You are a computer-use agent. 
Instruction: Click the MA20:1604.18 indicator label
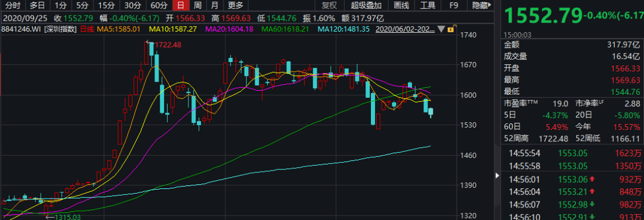click(x=230, y=29)
